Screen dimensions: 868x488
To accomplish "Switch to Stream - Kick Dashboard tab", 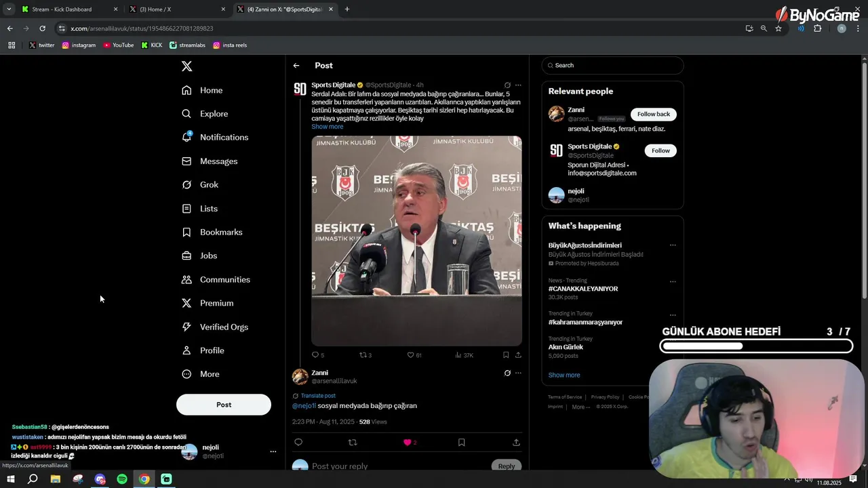I will [x=68, y=9].
